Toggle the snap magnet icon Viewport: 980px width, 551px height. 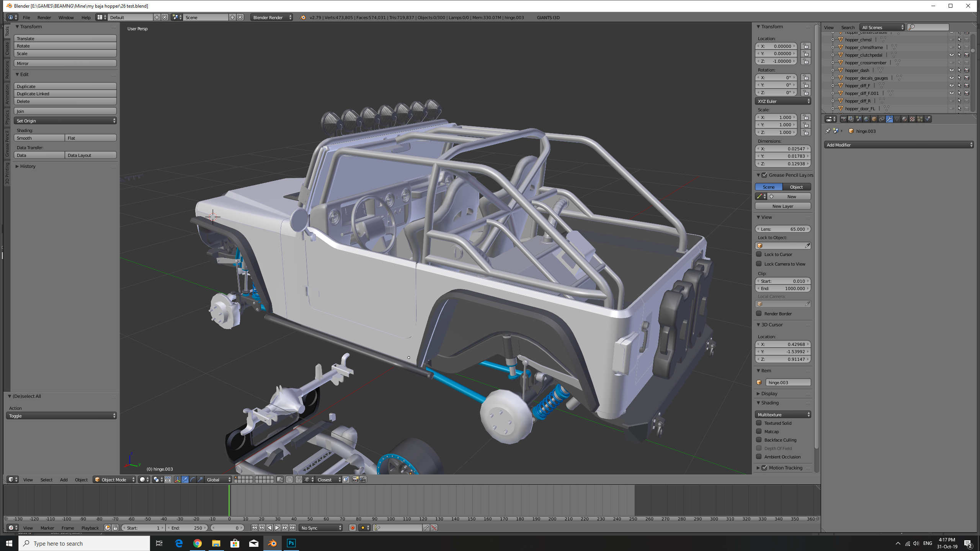[299, 479]
